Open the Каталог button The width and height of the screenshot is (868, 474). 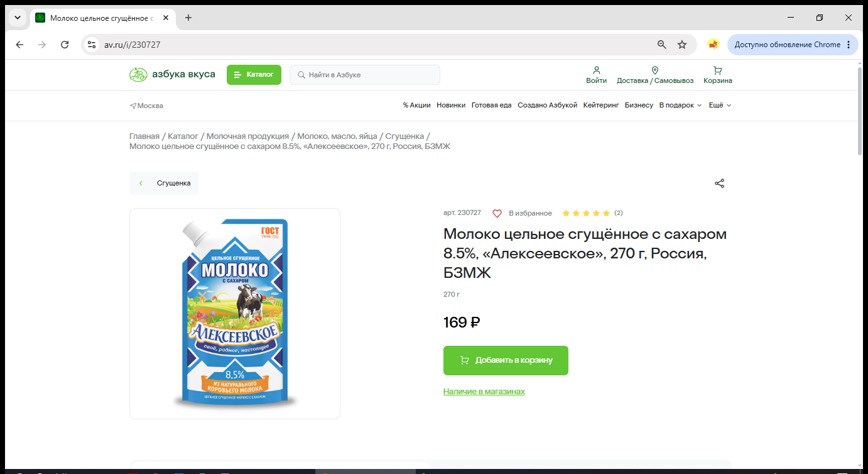(254, 75)
